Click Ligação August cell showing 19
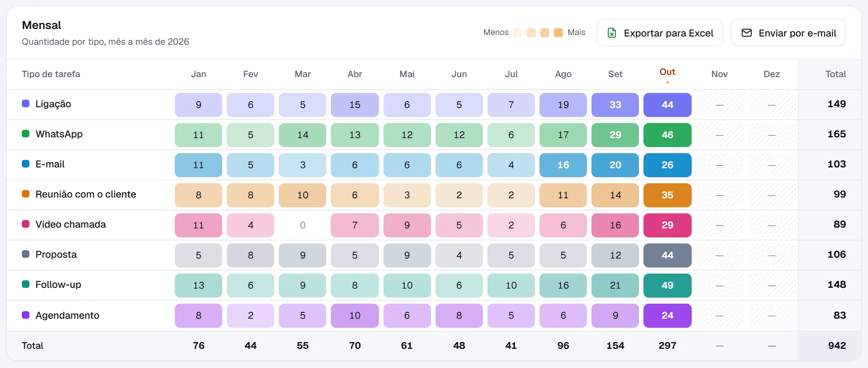This screenshot has height=368, width=868. click(563, 105)
